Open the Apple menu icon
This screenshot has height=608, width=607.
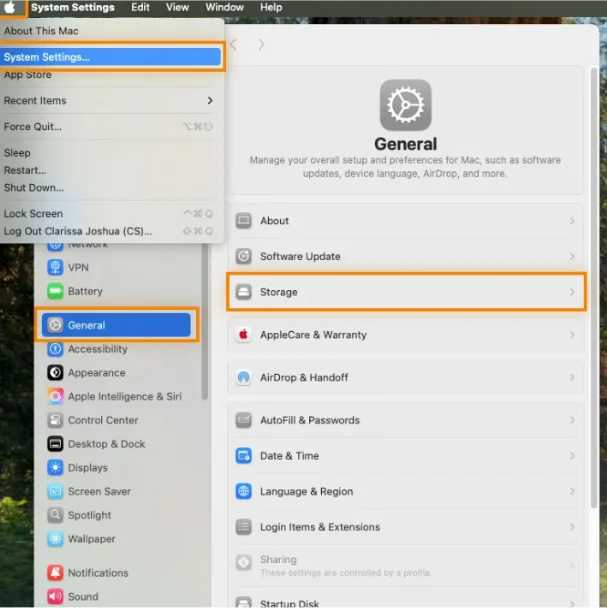click(10, 7)
